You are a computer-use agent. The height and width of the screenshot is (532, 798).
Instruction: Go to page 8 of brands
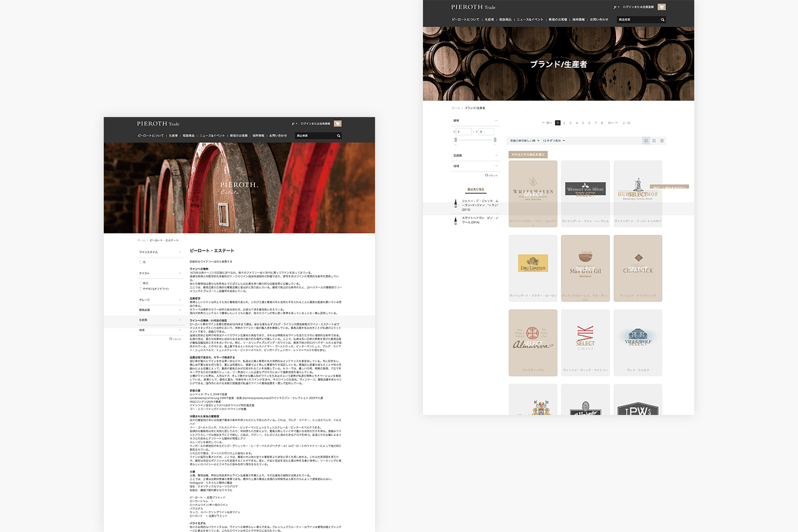602,123
